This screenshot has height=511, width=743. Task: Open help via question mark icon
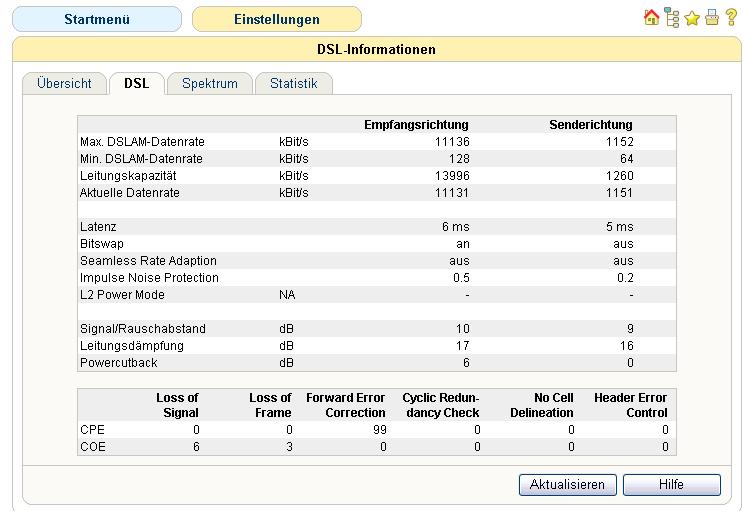[731, 18]
